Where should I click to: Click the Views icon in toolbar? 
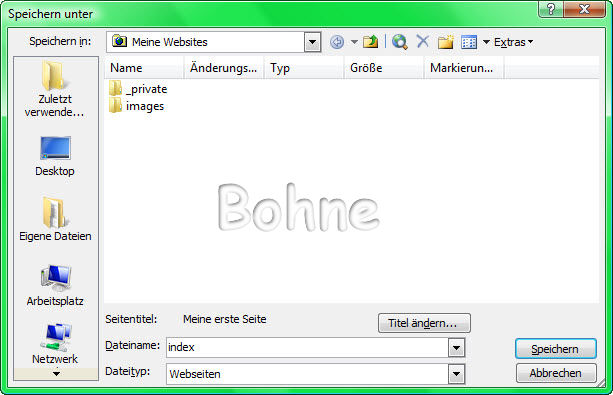click(469, 42)
